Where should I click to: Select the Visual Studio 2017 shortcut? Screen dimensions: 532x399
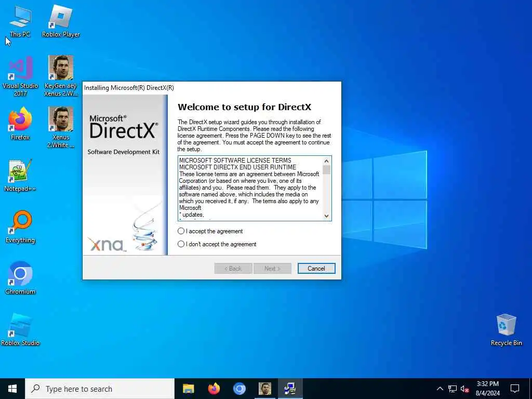[20, 77]
